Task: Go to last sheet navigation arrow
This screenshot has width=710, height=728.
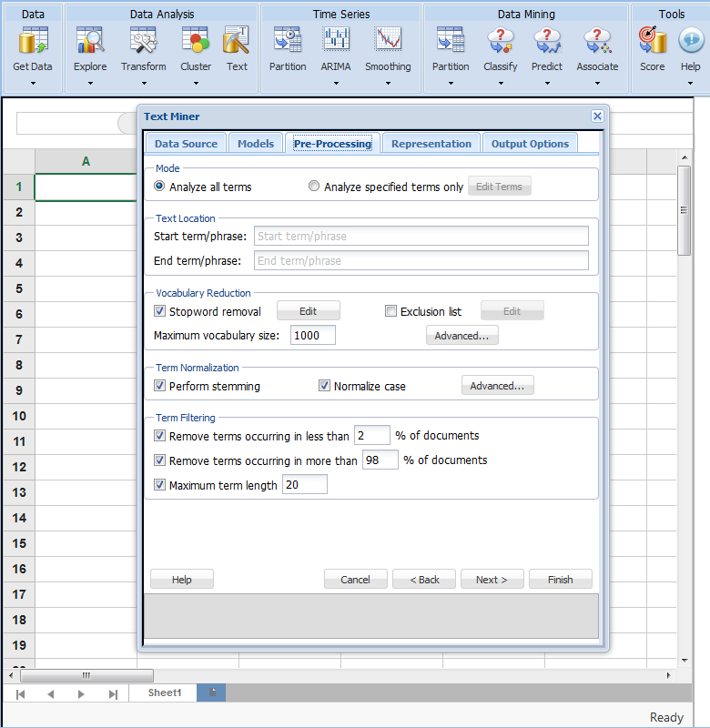Action: (113, 694)
